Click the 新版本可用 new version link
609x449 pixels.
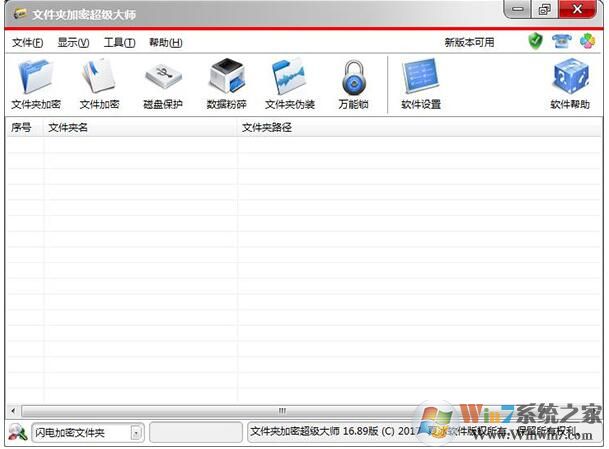click(x=469, y=42)
